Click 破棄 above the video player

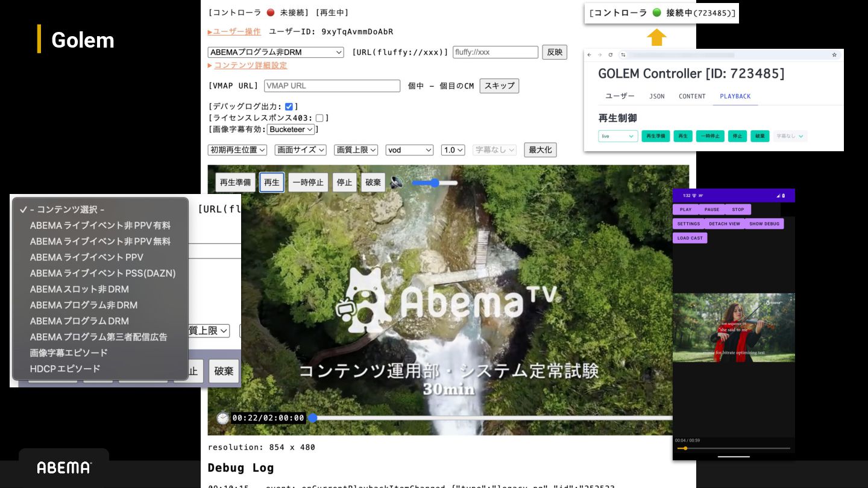pyautogui.click(x=373, y=183)
